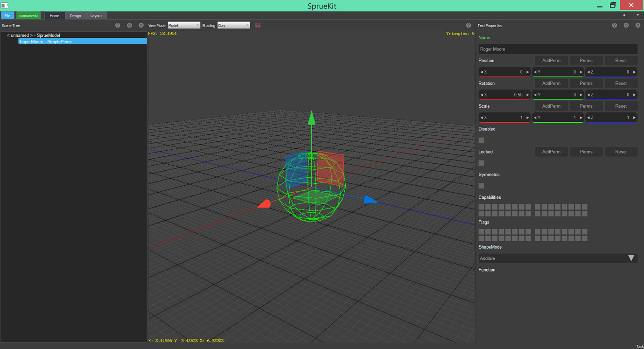644x349 pixels.
Task: Increase Rotation Y with right arrow
Action: 581,95
